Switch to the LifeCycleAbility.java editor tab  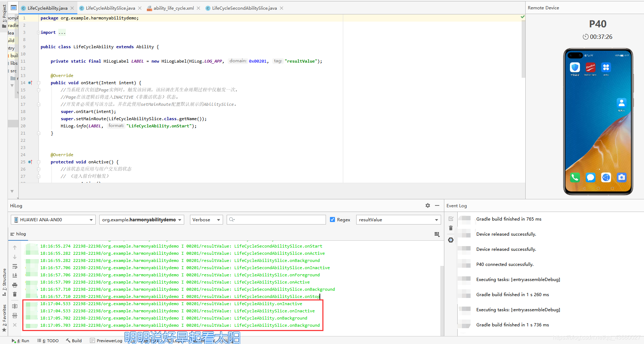47,8
